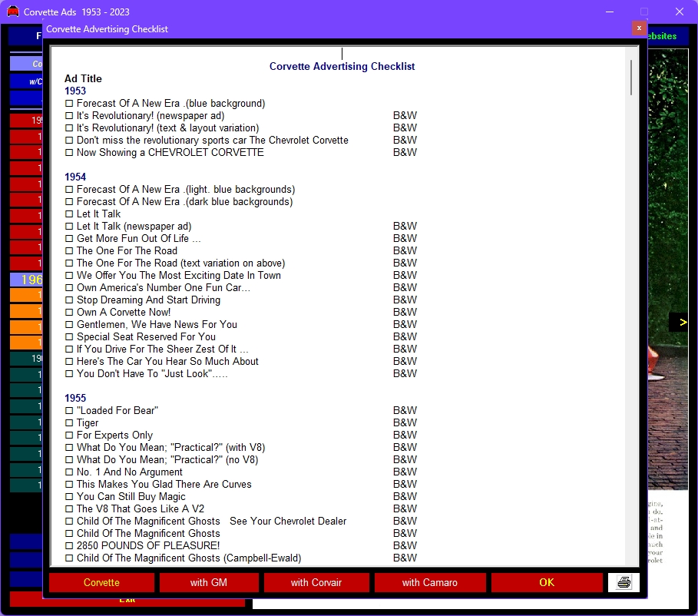
Task: Select "We Offer You The Most Exciting Date In Town"
Action: click(178, 275)
